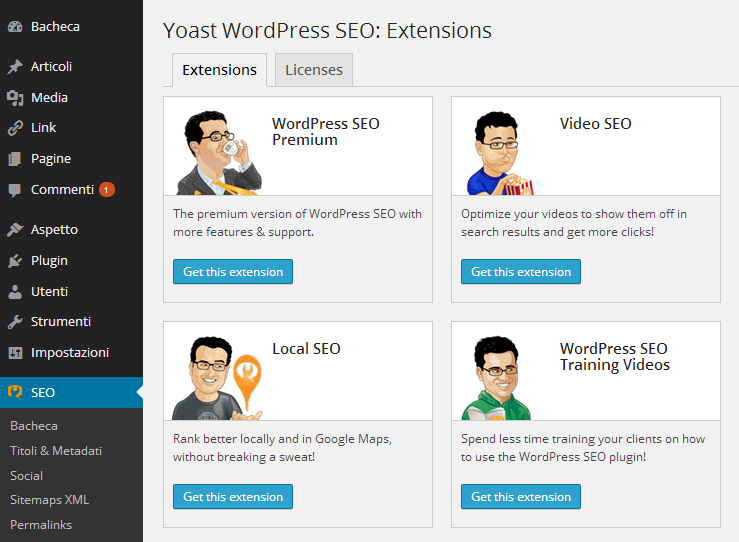Open the Sitemaps XML submenu link
The image size is (739, 542).
[x=49, y=500]
